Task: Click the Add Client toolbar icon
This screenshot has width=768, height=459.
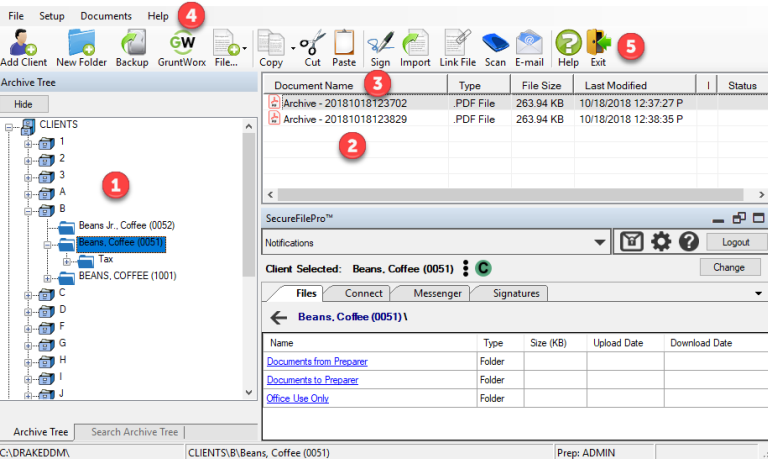Action: (23, 46)
